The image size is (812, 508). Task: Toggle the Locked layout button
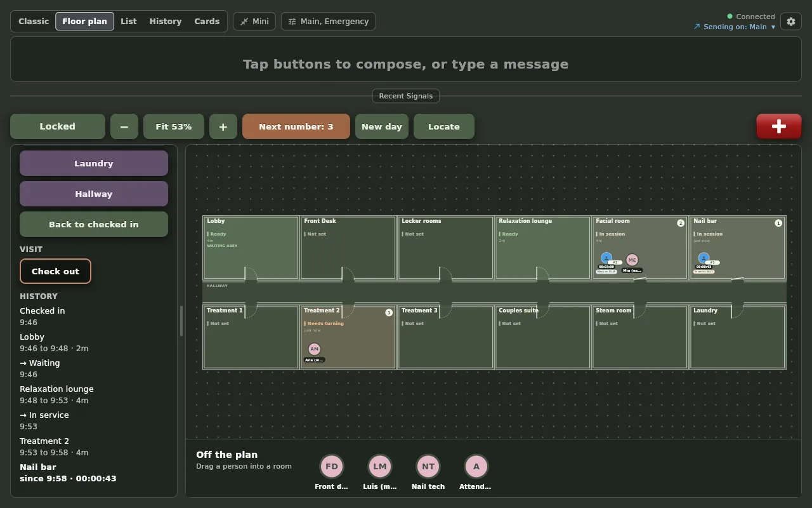[x=58, y=126]
